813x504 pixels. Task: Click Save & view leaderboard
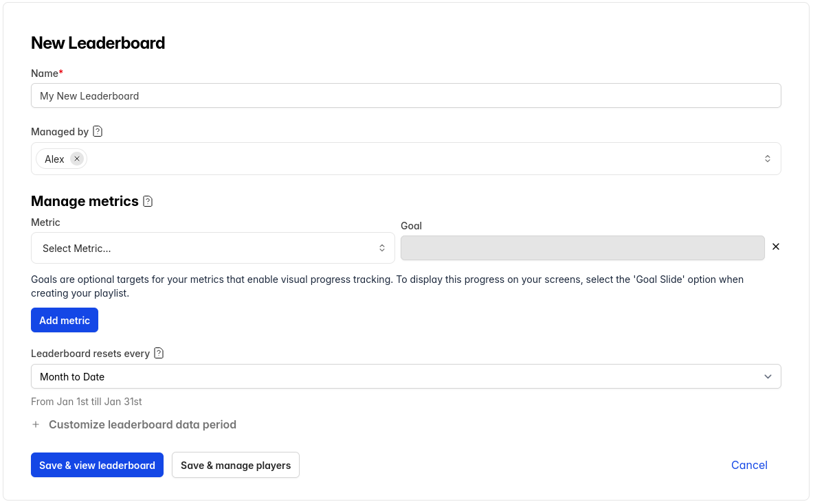pos(97,465)
